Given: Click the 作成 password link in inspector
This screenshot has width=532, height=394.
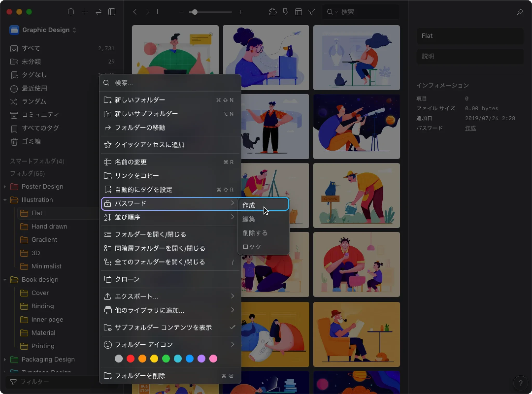Looking at the screenshot, I should click(x=470, y=128).
